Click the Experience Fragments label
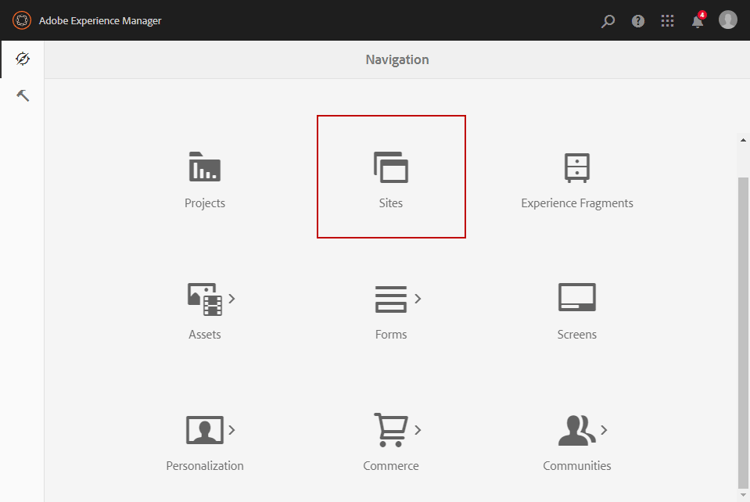Image resolution: width=750 pixels, height=502 pixels. click(x=577, y=203)
